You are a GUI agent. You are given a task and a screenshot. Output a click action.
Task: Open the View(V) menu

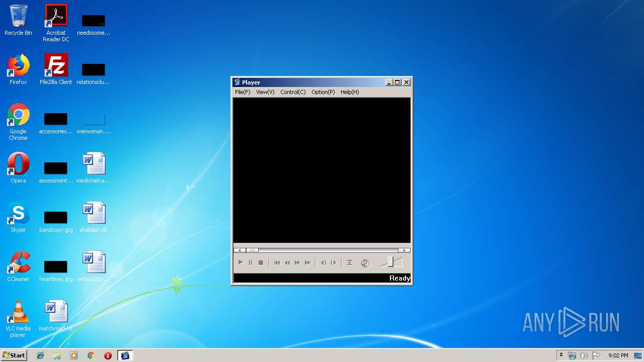tap(265, 92)
